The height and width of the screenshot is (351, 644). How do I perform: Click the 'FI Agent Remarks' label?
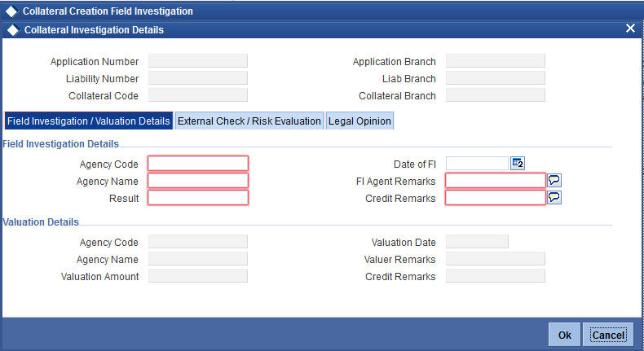click(396, 182)
